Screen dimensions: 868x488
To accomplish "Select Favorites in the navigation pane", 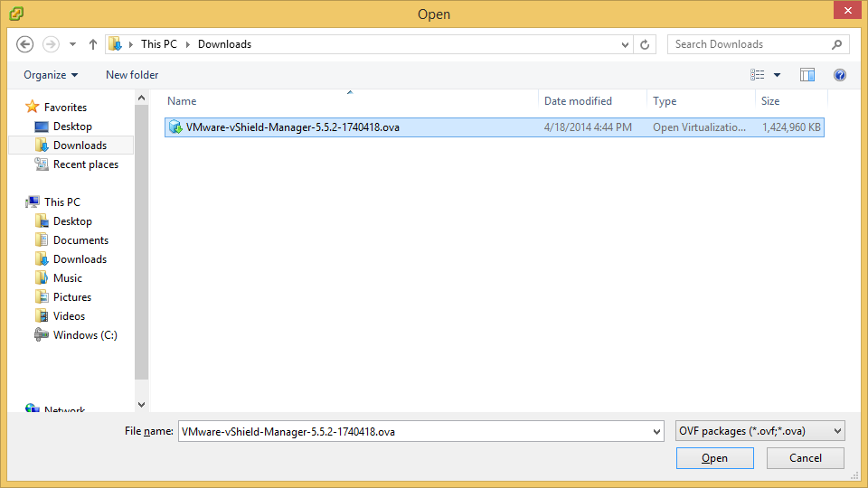I will coord(65,108).
